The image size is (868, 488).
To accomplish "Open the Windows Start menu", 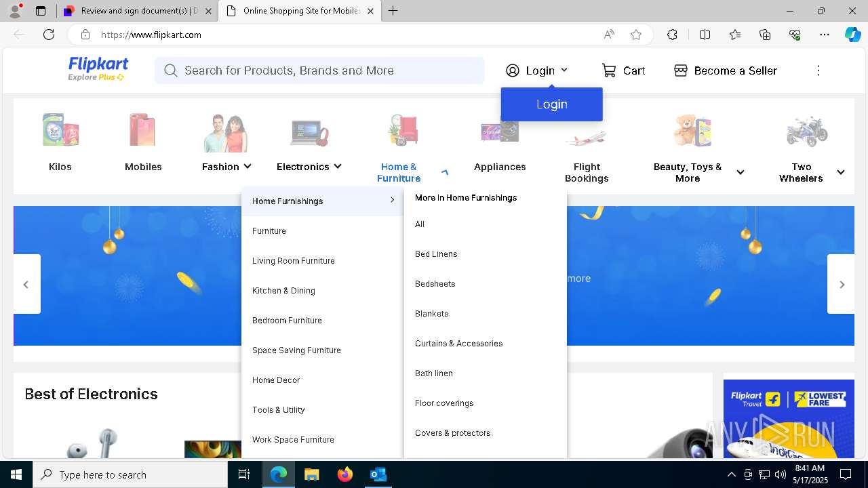I will point(16,474).
